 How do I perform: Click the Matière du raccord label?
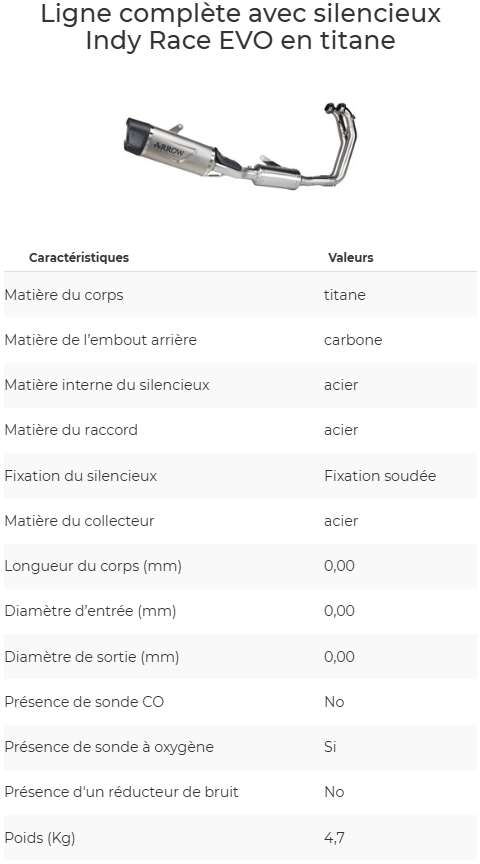coord(71,430)
